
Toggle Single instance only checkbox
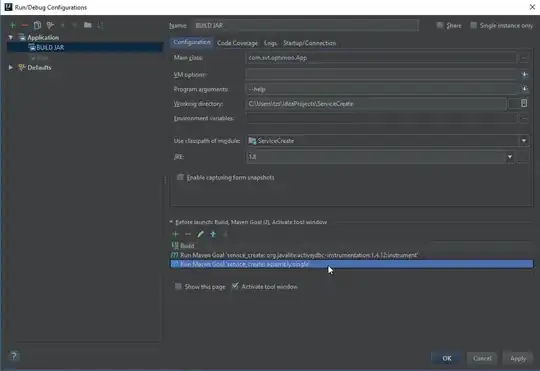point(474,25)
